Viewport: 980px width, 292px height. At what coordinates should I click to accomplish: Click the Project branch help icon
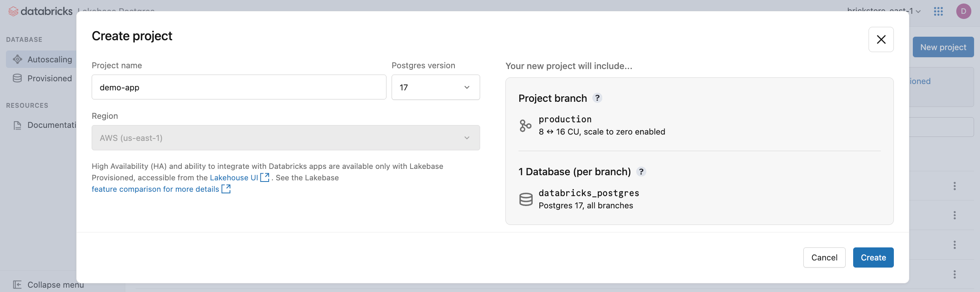pos(597,98)
